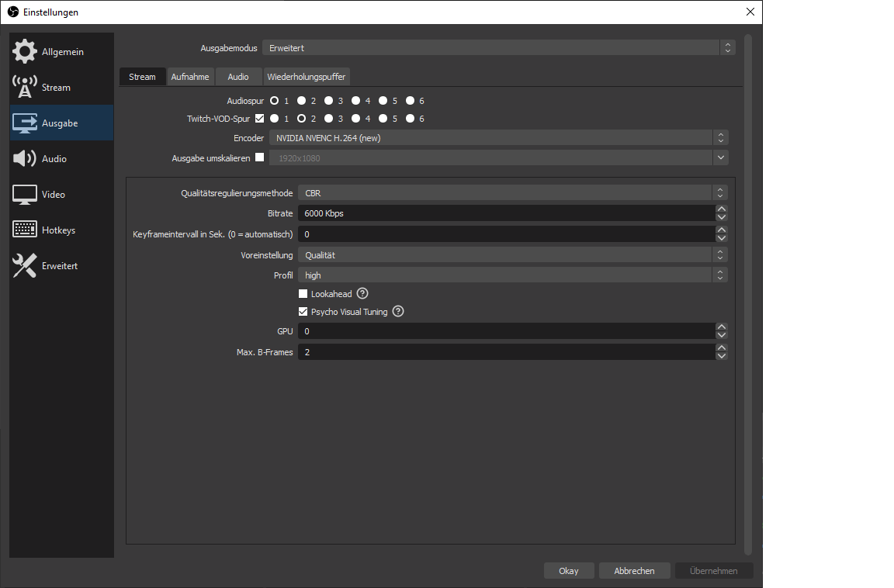
Task: Toggle the Ausgabe umskalieren checkbox
Action: pos(259,157)
